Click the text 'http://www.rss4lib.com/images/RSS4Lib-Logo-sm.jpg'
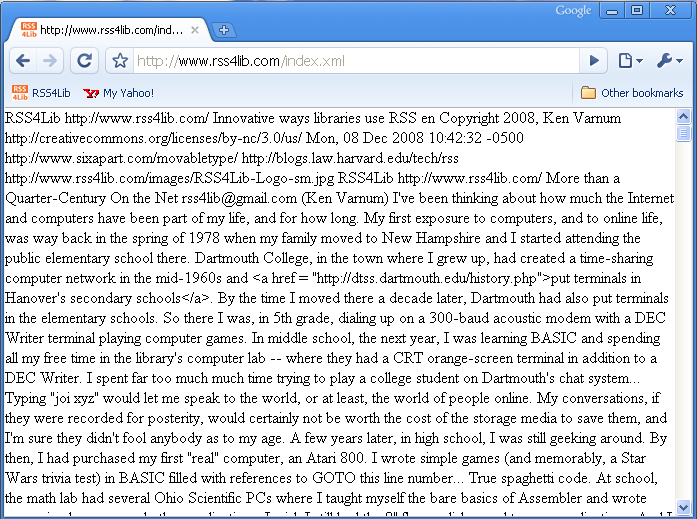 [x=169, y=178]
